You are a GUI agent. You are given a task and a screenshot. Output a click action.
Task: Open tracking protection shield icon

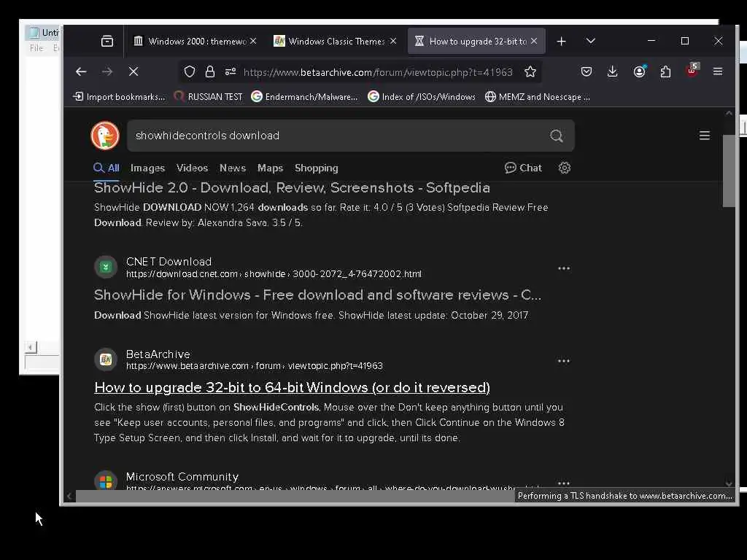[x=190, y=71]
